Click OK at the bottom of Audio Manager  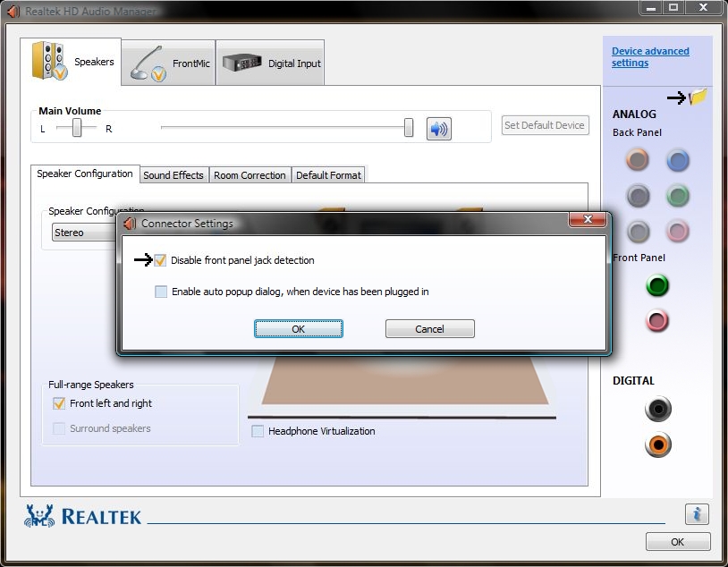tap(678, 541)
